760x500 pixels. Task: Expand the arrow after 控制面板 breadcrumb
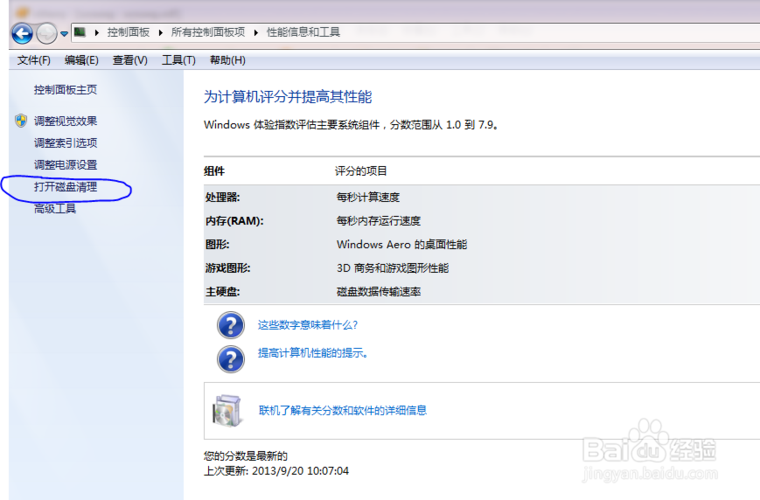point(160,32)
